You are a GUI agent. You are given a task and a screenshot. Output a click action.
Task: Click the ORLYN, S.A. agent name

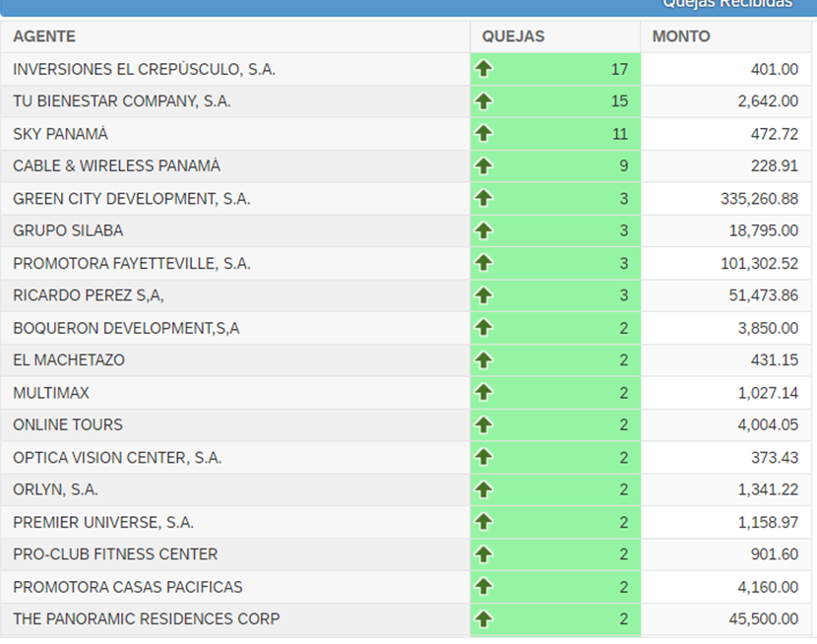56,489
